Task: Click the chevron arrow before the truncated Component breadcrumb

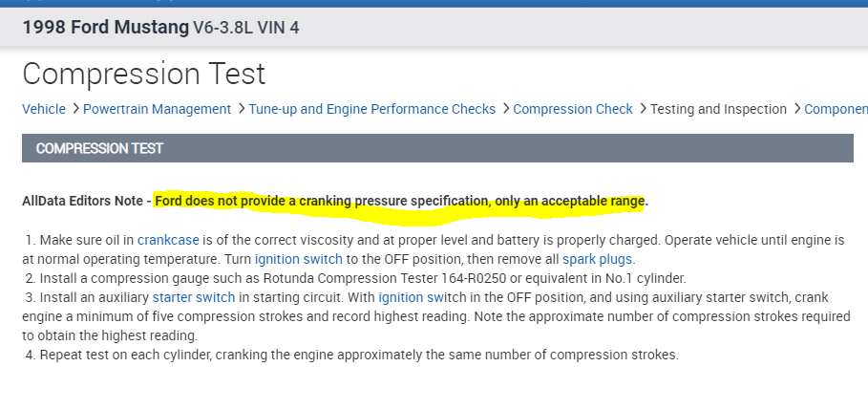Action: (x=795, y=109)
